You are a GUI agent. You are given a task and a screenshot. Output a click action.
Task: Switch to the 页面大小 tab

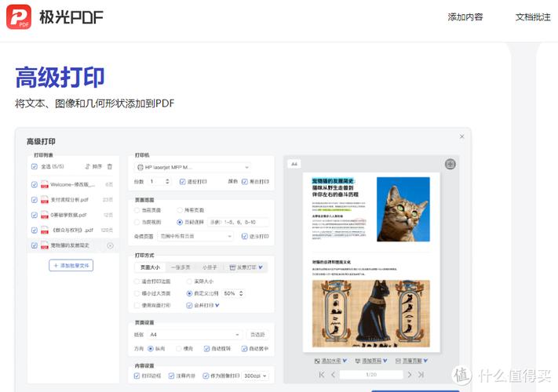click(150, 267)
